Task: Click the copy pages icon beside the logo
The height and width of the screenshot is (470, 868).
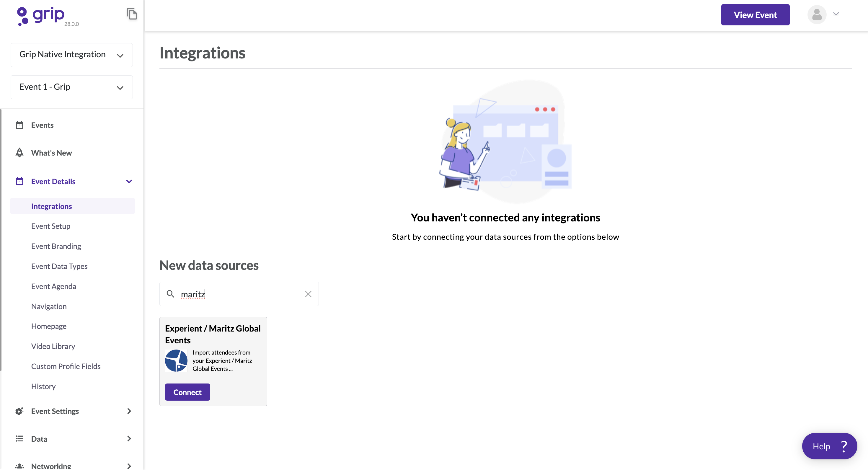Action: (132, 14)
